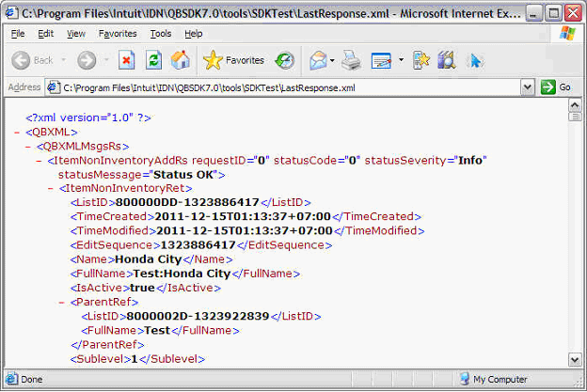The image size is (587, 392).
Task: Click the IsActive value true
Action: tap(142, 288)
